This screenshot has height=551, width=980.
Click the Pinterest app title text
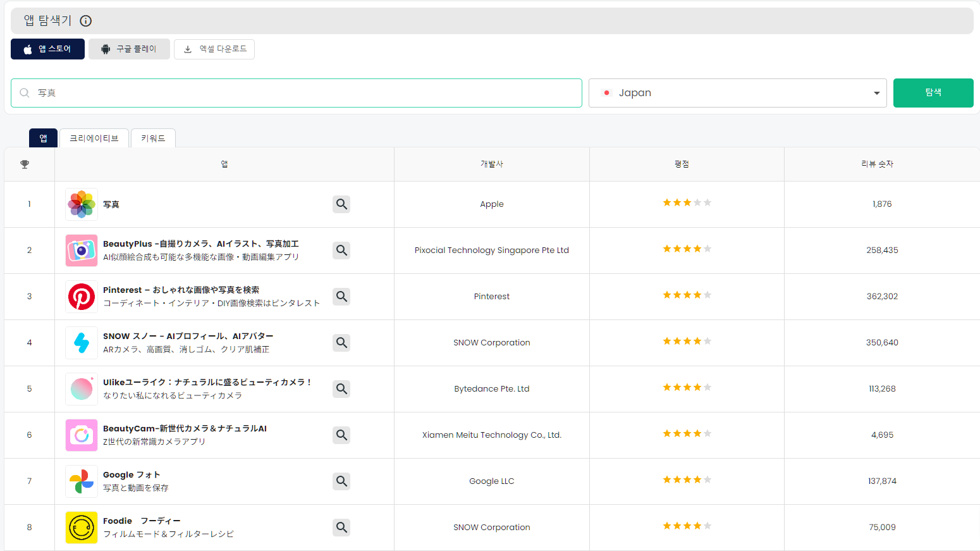[x=181, y=290]
